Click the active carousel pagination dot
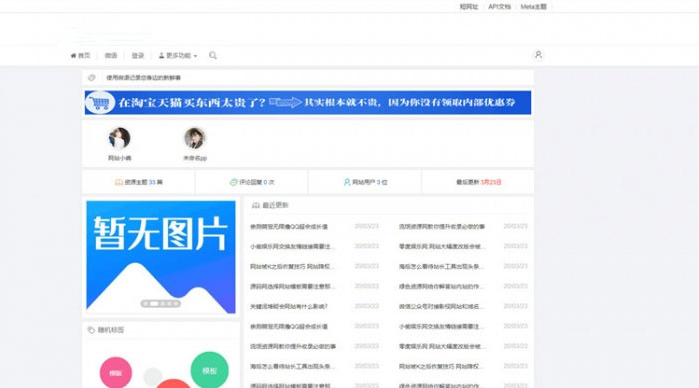Screen dimensions: 699x388 tap(154, 303)
